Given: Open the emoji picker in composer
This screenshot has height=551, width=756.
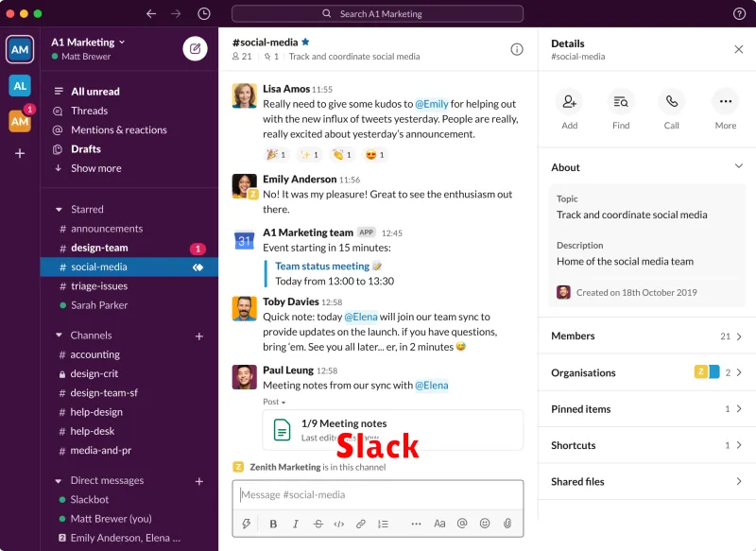Looking at the screenshot, I should [x=485, y=524].
